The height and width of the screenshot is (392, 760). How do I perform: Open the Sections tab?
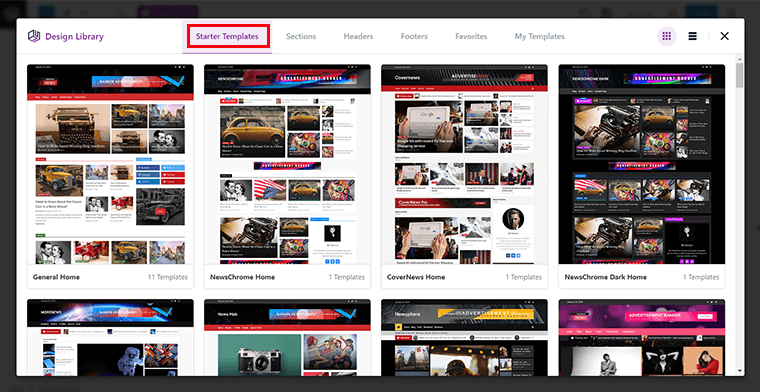pyautogui.click(x=301, y=36)
